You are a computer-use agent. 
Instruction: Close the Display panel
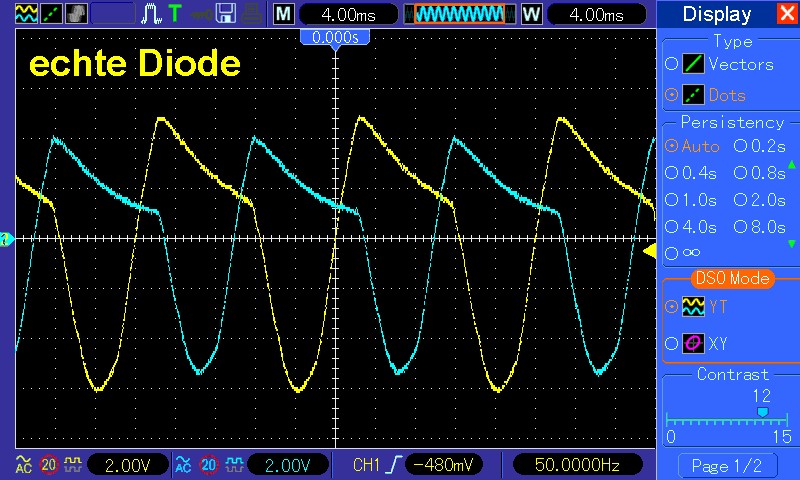(786, 14)
